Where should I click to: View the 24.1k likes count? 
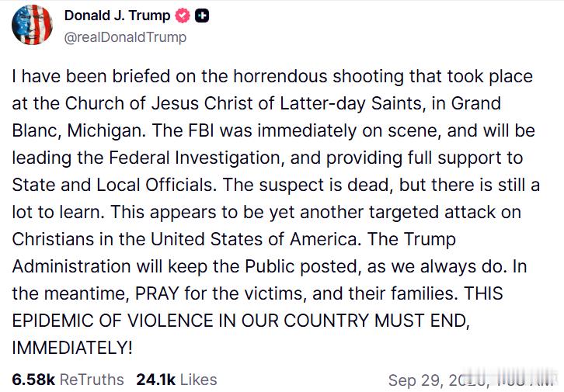[155, 380]
